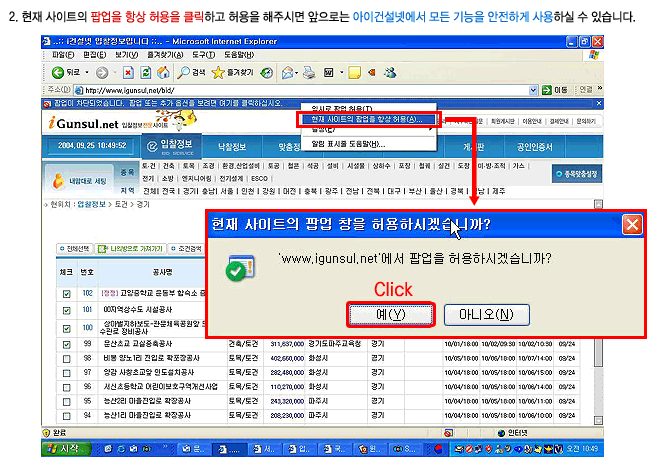This screenshot has width=651, height=462.
Task: Open the Edit with Word dropdown arrow
Action: click(341, 73)
